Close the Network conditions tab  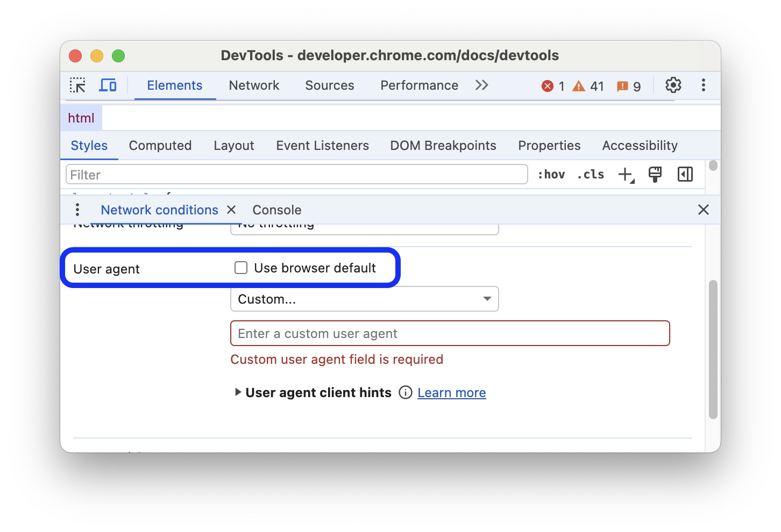(x=231, y=210)
